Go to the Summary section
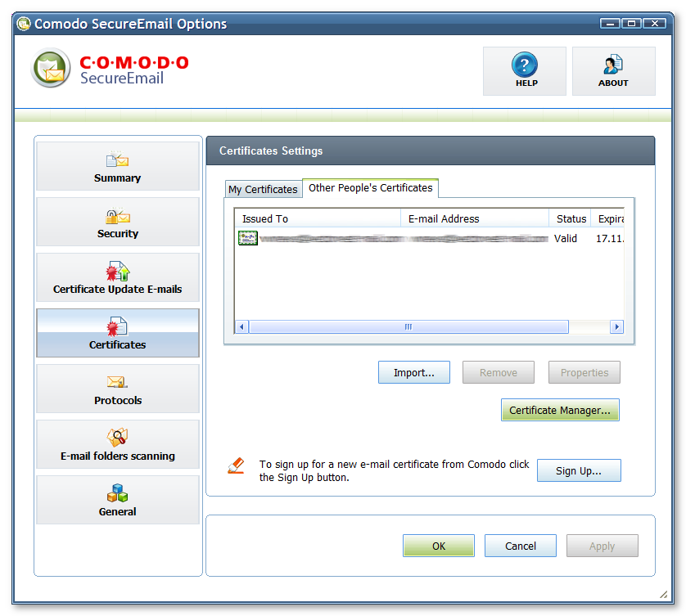 118,166
